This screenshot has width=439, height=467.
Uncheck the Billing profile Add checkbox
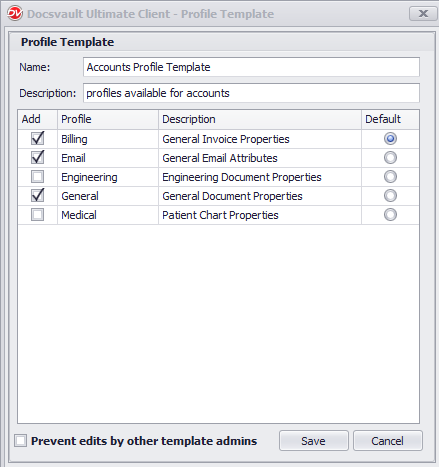tap(37, 139)
